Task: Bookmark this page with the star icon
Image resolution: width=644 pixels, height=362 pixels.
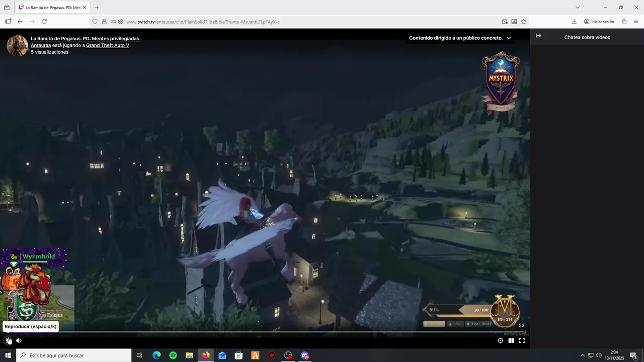Action: 524,22
